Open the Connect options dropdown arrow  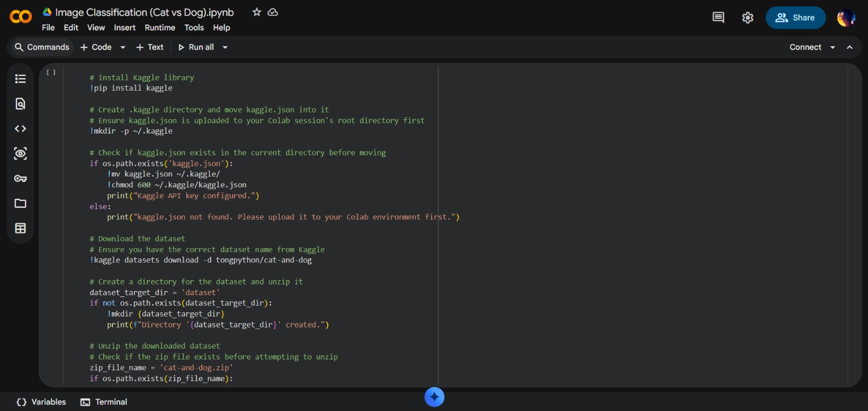pyautogui.click(x=833, y=47)
